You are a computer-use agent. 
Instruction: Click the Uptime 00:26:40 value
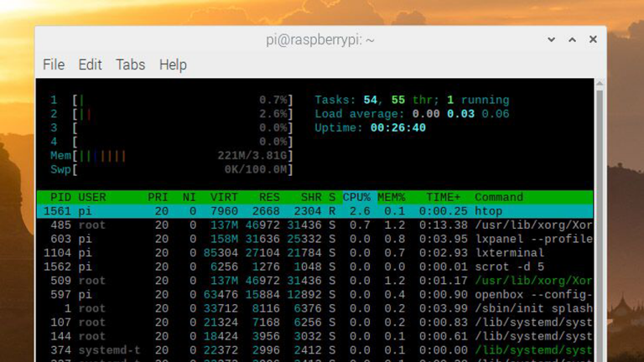tap(397, 128)
